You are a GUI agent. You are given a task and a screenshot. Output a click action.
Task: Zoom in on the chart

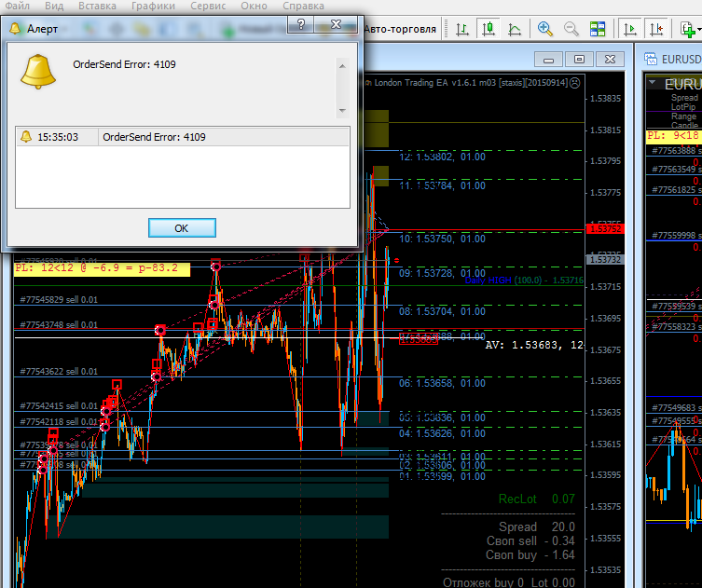(544, 30)
